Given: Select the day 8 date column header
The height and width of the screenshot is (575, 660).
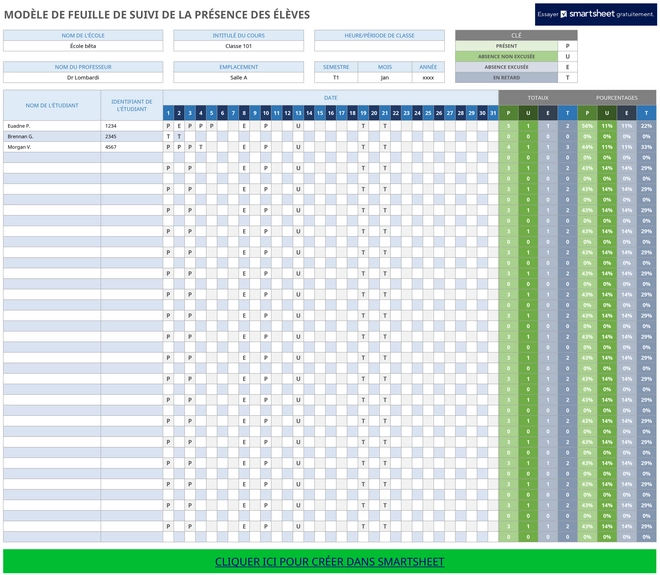Looking at the screenshot, I should 244,113.
